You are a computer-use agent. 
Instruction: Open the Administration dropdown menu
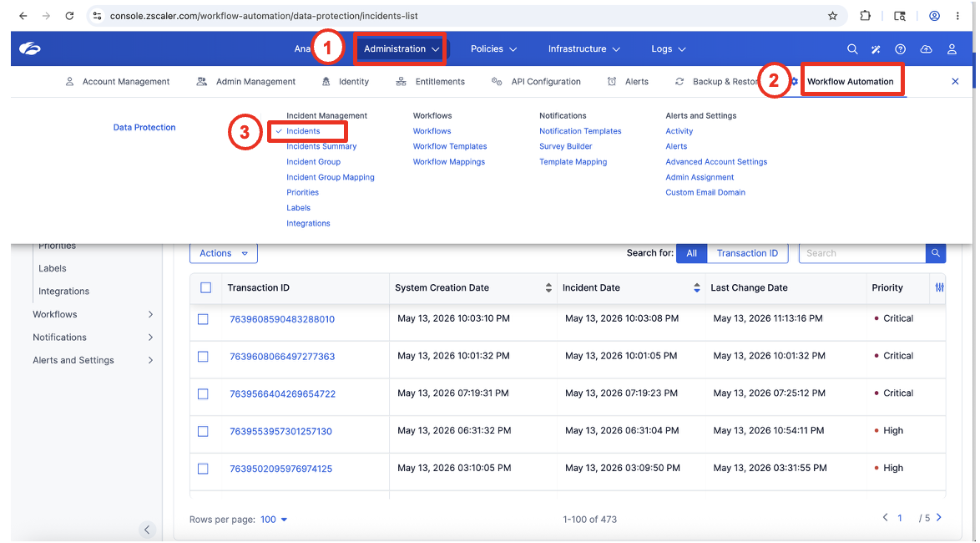pyautogui.click(x=401, y=48)
